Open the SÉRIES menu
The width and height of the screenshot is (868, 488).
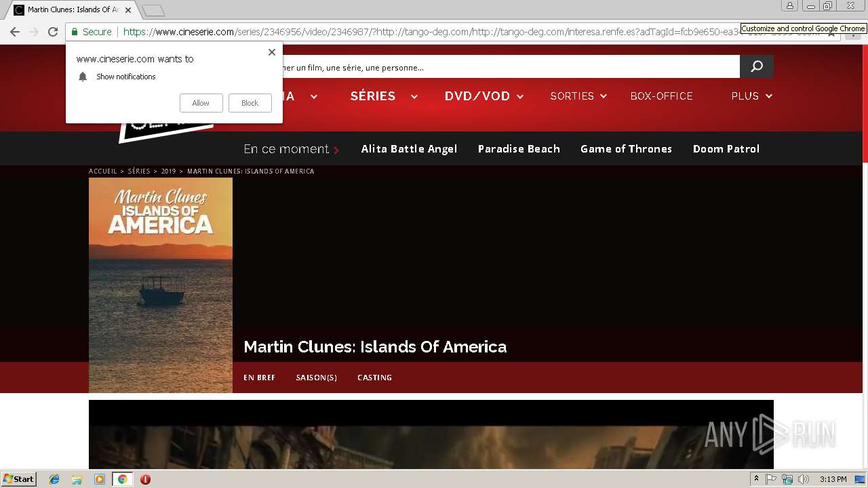[x=373, y=96]
